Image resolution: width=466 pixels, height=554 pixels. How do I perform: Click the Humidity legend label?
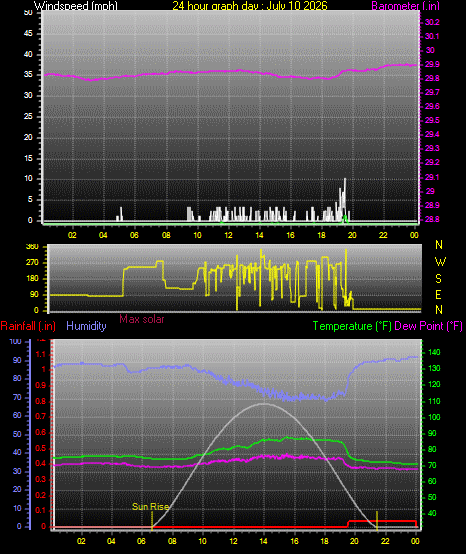(86, 326)
